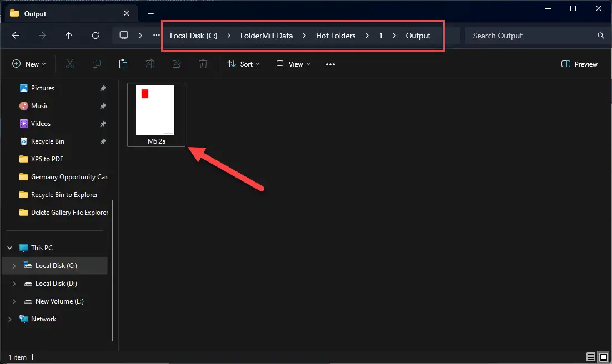Open the See more toolbar options
Screen dimensions: 612x364
pyautogui.click(x=330, y=64)
